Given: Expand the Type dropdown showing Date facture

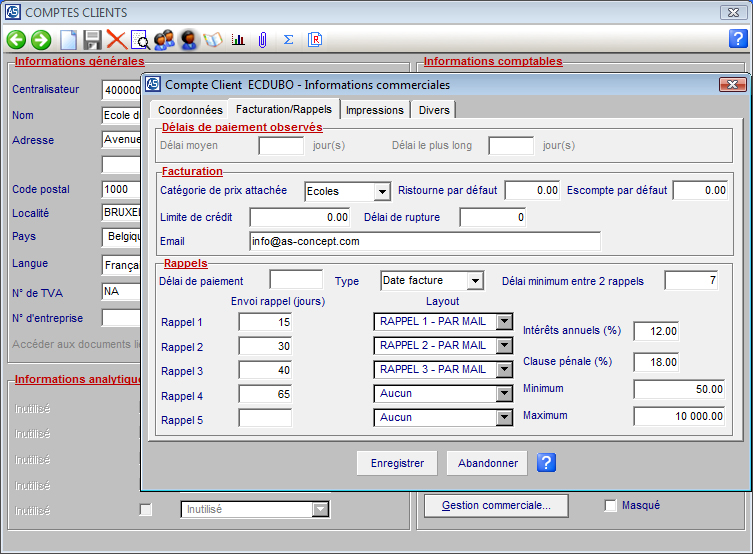Looking at the screenshot, I should (474, 281).
